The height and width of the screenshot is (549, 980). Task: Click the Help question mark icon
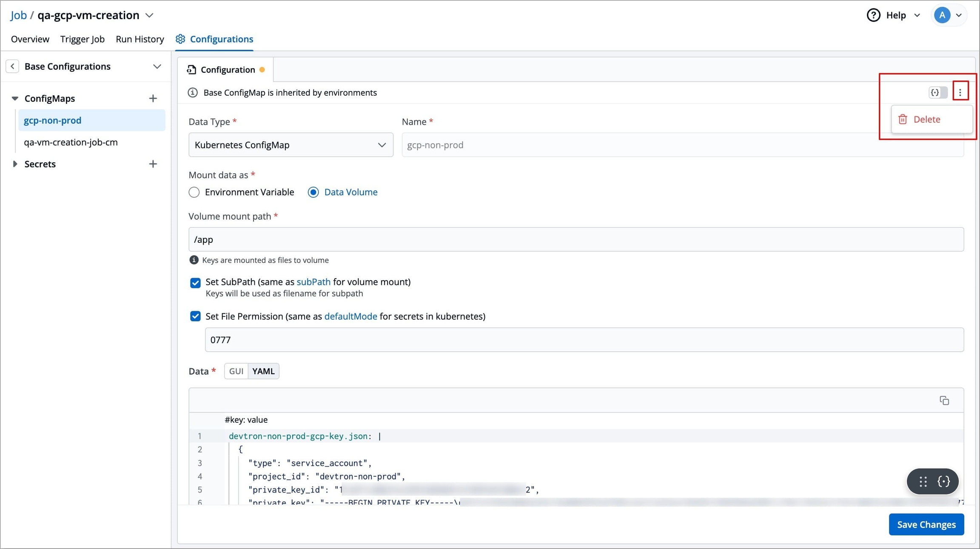pos(873,15)
